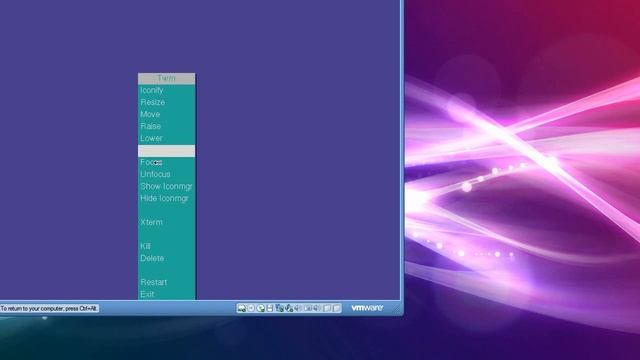This screenshot has width=640, height=360.
Task: Click the network adapter icon in VMware status bar
Action: click(x=280, y=308)
